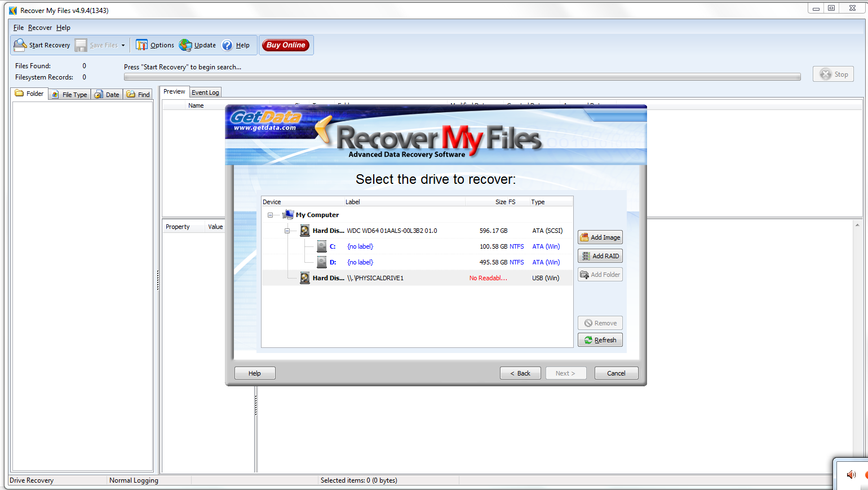Screen dimensions: 868x490
Task: Click the Buy Online button
Action: tap(286, 45)
